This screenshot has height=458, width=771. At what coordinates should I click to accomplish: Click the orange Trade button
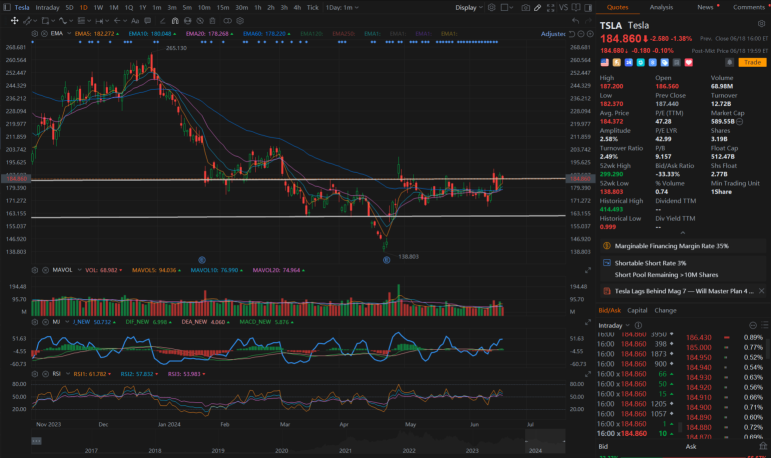click(x=752, y=62)
